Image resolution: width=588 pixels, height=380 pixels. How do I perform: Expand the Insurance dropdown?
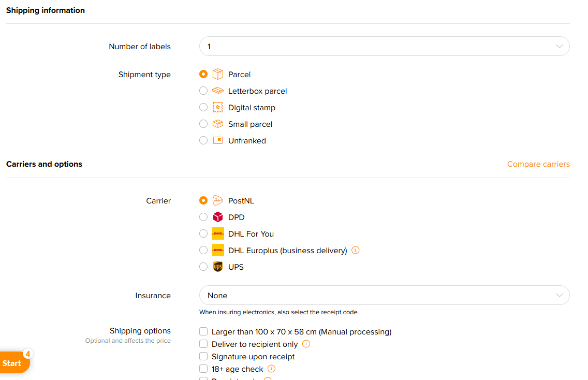click(384, 296)
